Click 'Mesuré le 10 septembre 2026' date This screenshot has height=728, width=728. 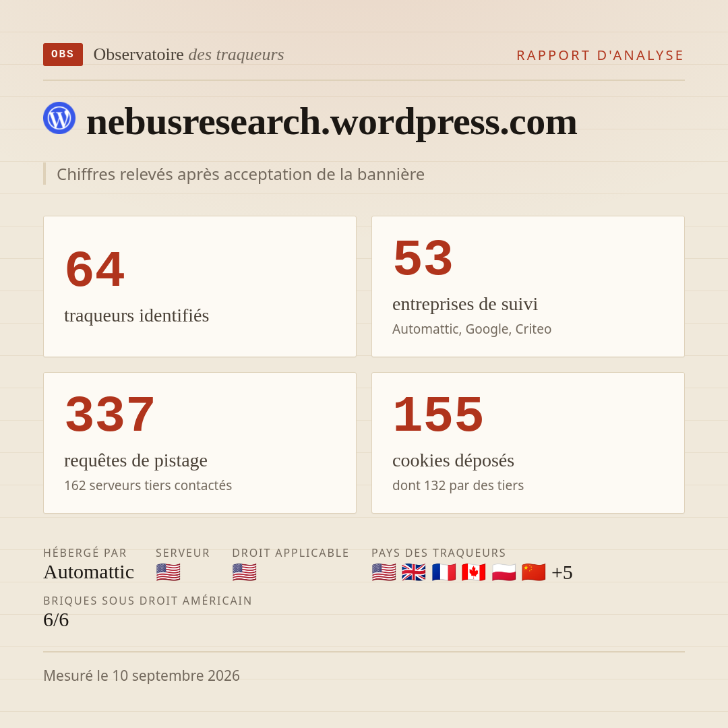pos(142,675)
